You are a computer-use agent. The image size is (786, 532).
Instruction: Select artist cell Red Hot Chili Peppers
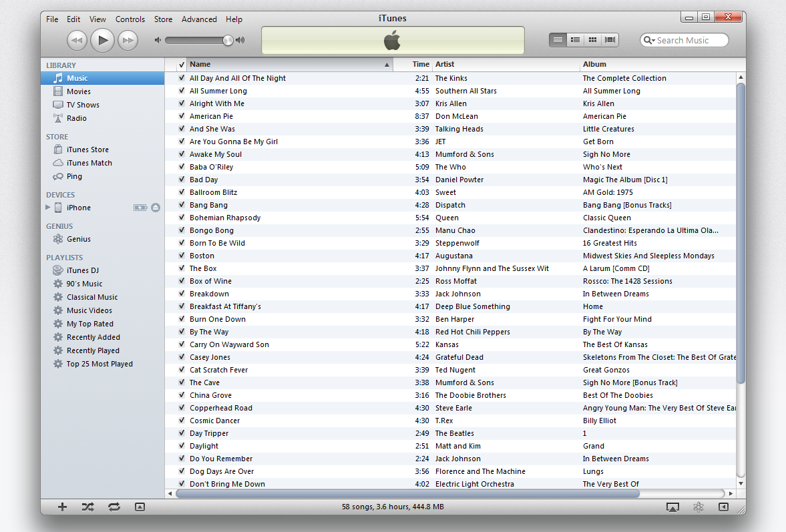pyautogui.click(x=473, y=332)
